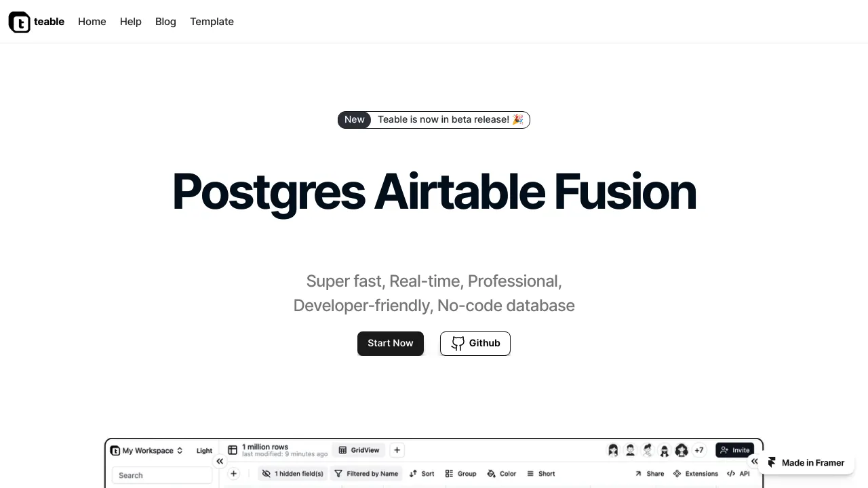
Task: Open the Template page
Action: tap(212, 22)
